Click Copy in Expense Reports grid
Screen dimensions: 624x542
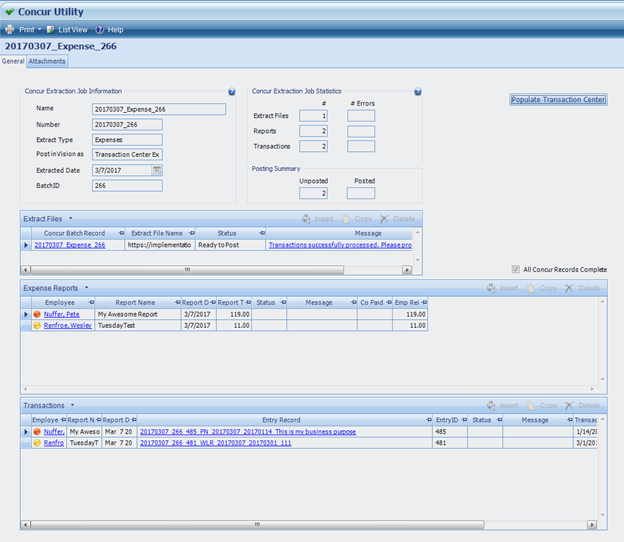pos(542,288)
